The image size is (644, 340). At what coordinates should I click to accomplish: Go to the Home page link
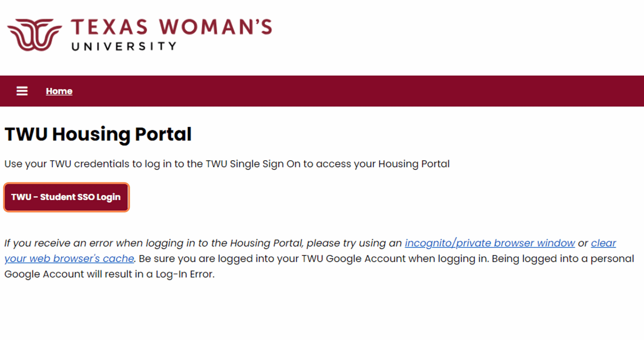59,91
